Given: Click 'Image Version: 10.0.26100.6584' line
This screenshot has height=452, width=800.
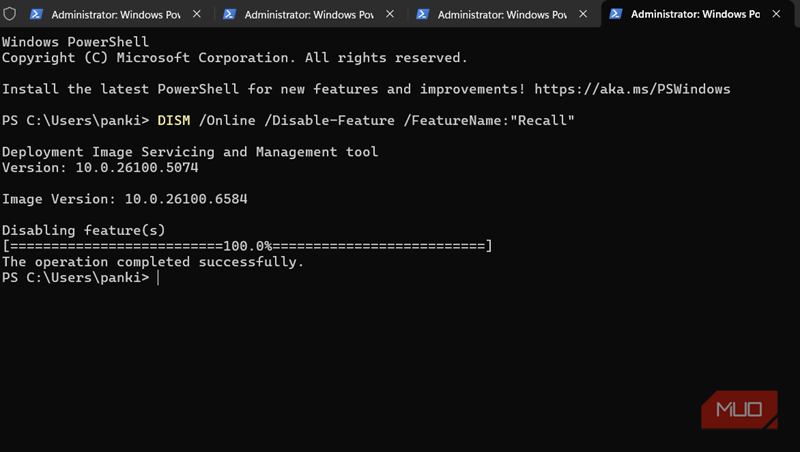Looking at the screenshot, I should (x=124, y=199).
